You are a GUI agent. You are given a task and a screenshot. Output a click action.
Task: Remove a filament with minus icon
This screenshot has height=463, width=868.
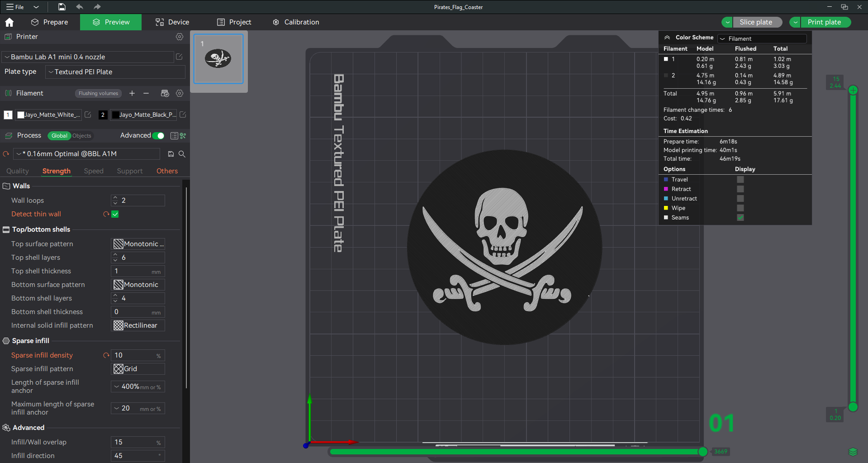pyautogui.click(x=146, y=93)
